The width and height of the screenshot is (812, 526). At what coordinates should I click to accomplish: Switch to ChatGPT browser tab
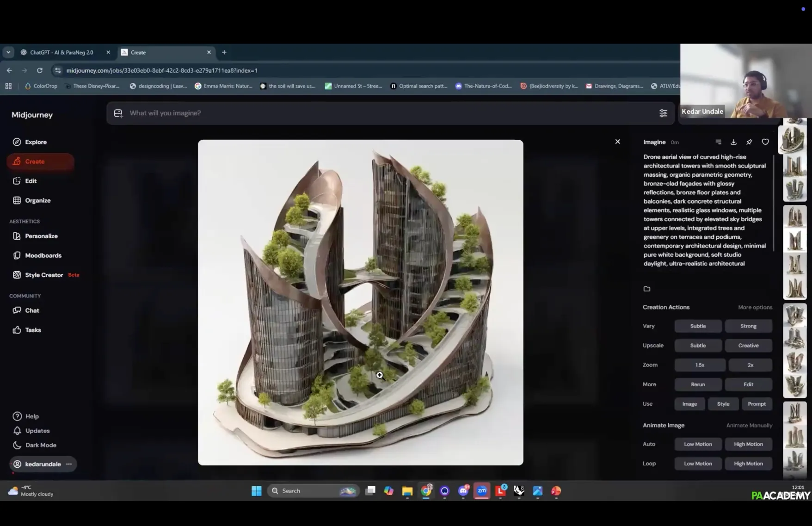[x=62, y=52]
